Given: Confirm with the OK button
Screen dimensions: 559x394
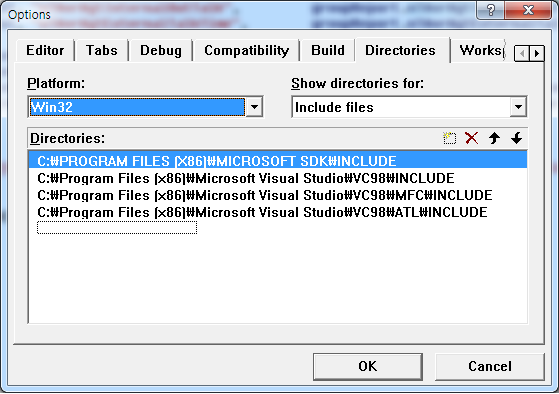Looking at the screenshot, I should (x=368, y=367).
